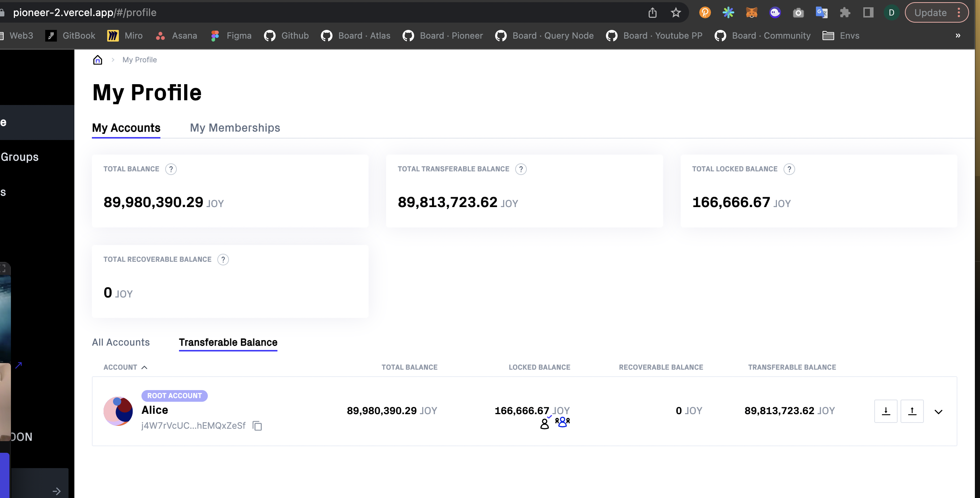Click the home breadcrumb icon
This screenshot has width=980, height=498.
tap(97, 60)
